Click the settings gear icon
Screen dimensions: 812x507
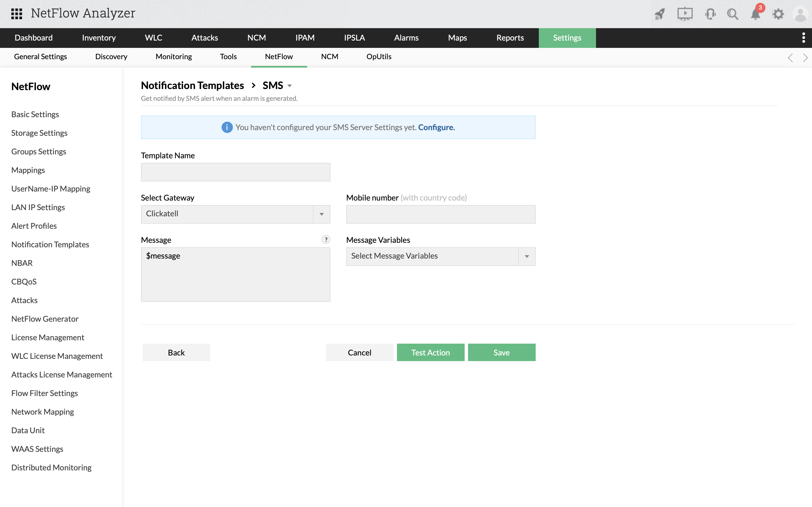click(778, 14)
